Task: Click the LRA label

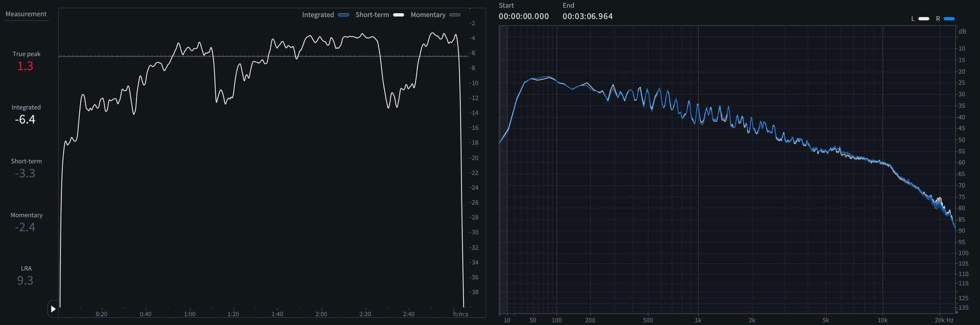Action: (26, 269)
